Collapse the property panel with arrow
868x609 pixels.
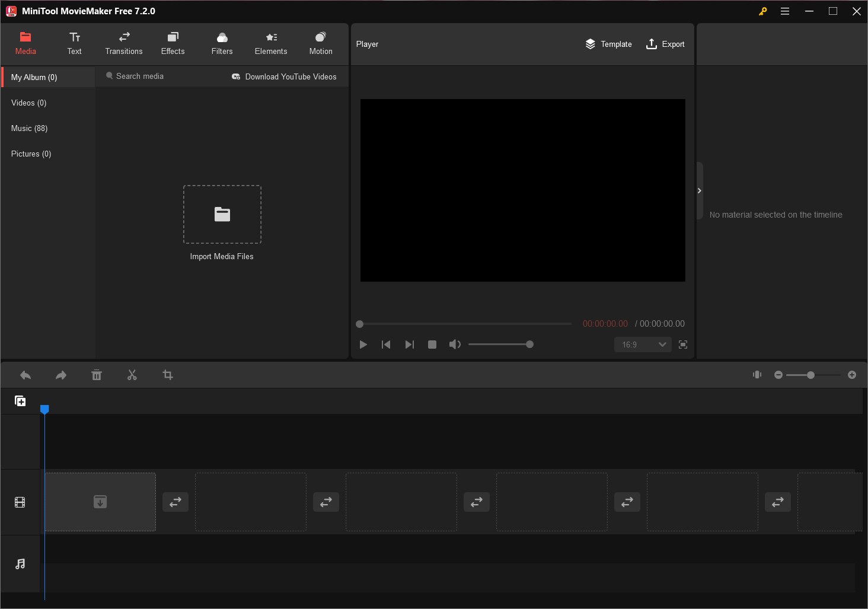[x=700, y=190]
